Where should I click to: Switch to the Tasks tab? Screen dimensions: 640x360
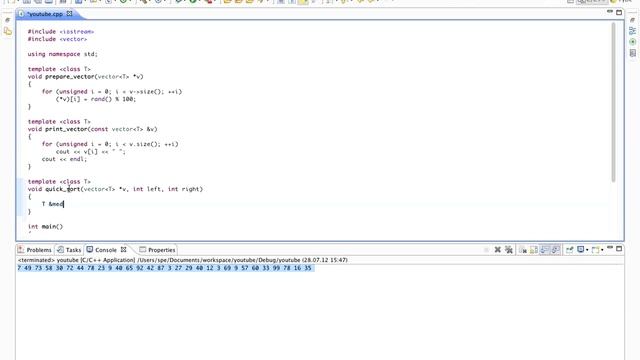tap(69, 250)
